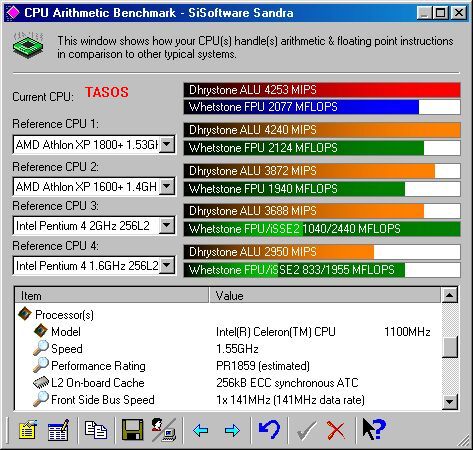Copy results with the copy pages icon
Image resolution: width=473 pixels, height=450 pixels.
(96, 430)
